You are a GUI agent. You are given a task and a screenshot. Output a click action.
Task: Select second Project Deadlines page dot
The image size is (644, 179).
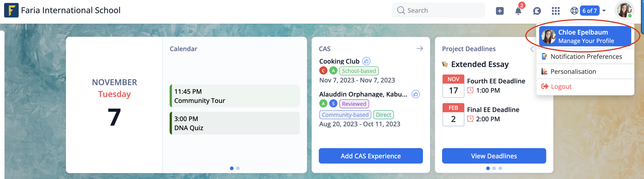point(494,168)
